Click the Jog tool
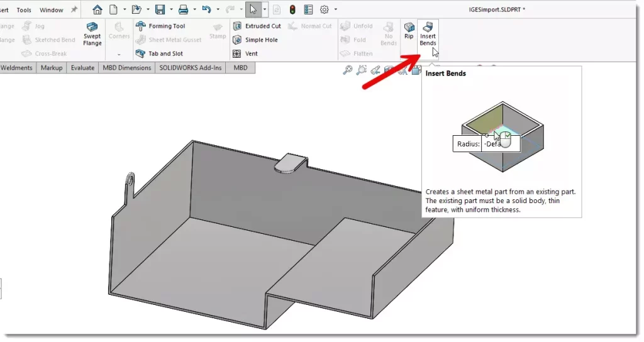Viewport: 644px width, 342px height. (33, 26)
